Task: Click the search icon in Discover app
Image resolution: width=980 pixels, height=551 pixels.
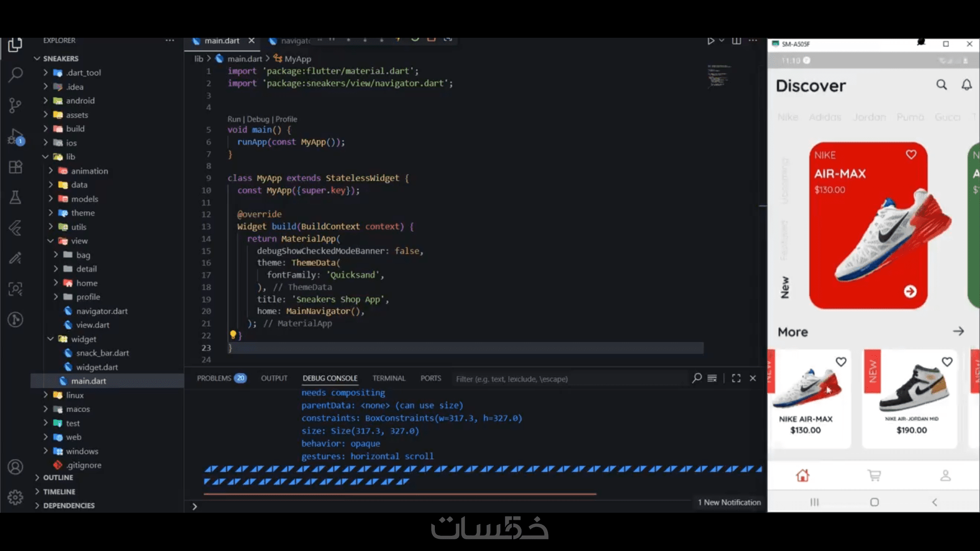Action: (942, 85)
